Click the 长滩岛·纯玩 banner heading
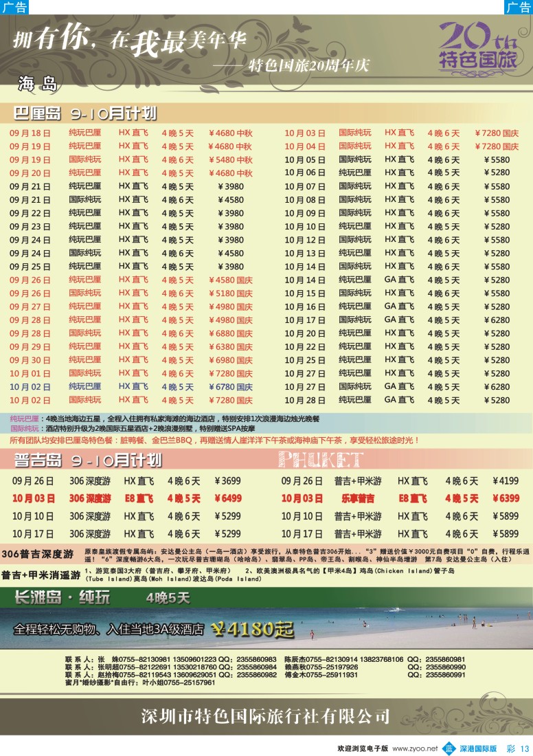The image size is (533, 756). (62, 598)
